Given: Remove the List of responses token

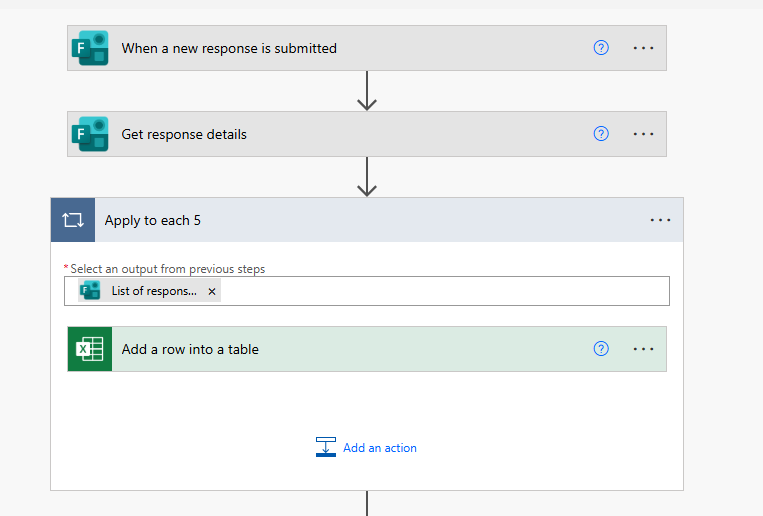Looking at the screenshot, I should tap(211, 291).
